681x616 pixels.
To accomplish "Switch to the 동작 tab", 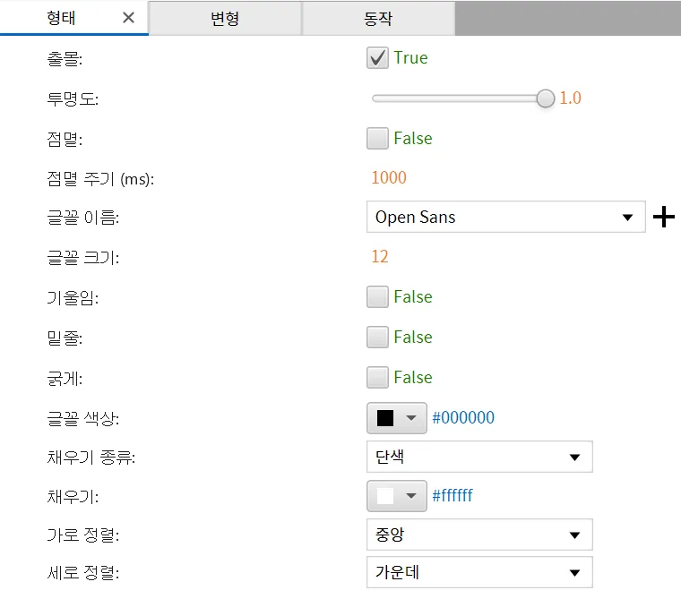I will tap(378, 18).
